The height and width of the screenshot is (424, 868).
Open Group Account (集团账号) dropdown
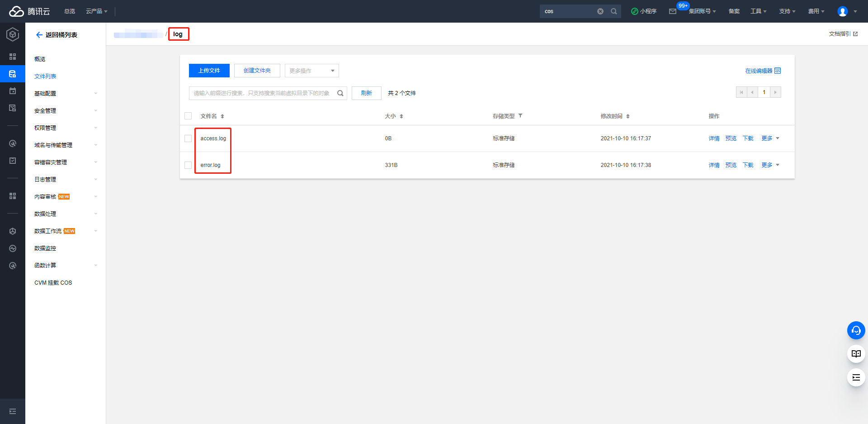702,11
